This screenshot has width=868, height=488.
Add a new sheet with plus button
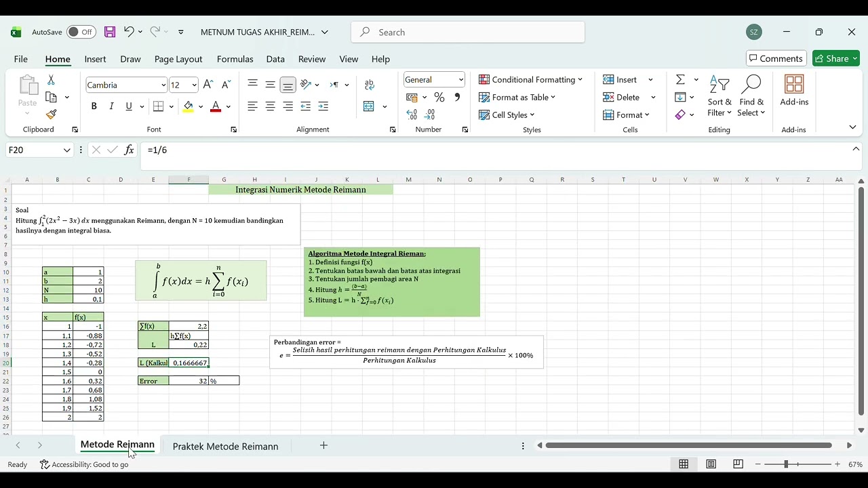(323, 445)
